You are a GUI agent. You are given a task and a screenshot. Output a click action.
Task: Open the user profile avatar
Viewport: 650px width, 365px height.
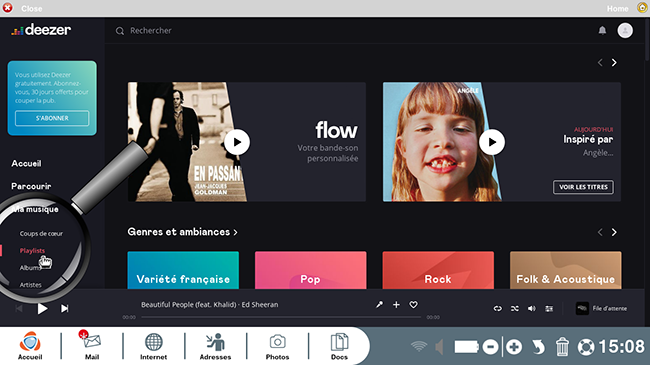tap(625, 30)
